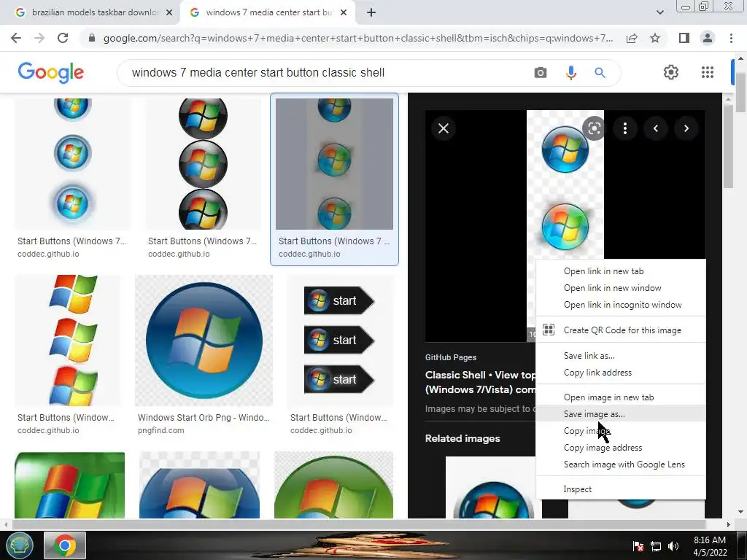Open the green Windows orb thumbnail
Screen dimensions: 747x560
(334, 485)
